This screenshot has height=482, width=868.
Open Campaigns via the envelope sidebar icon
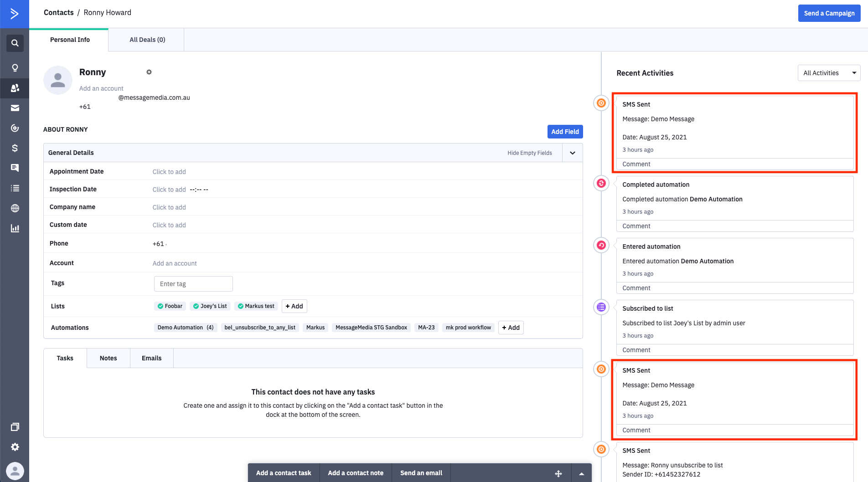[14, 108]
